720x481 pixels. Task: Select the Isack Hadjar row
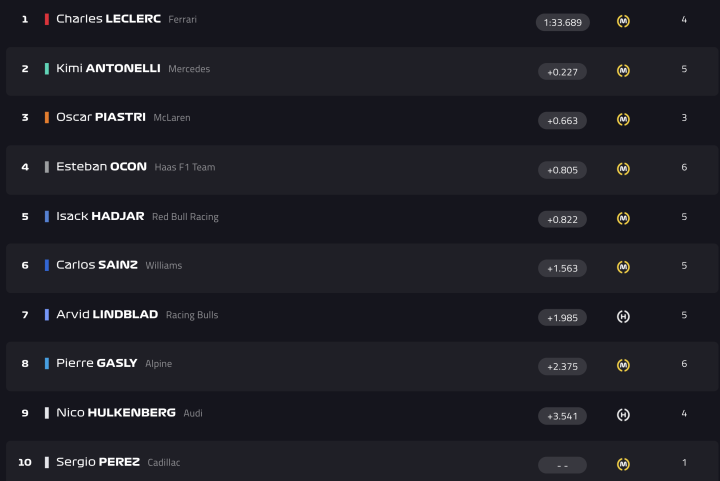pyautogui.click(x=360, y=217)
